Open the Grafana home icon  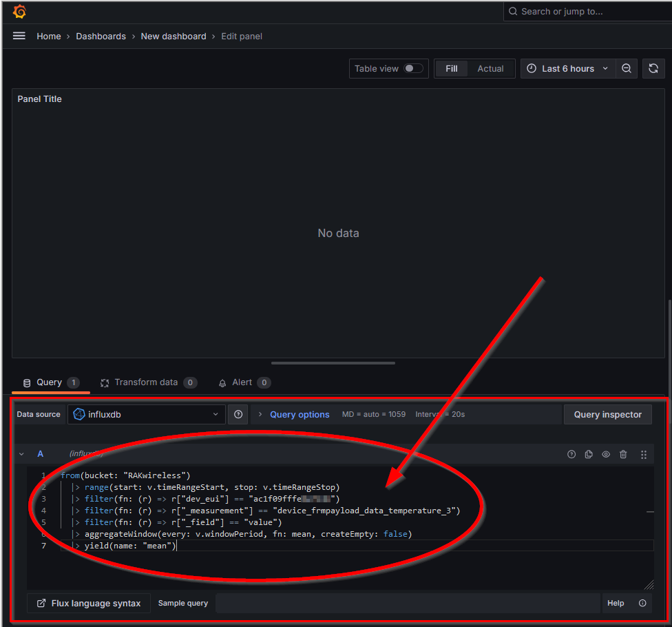point(18,11)
